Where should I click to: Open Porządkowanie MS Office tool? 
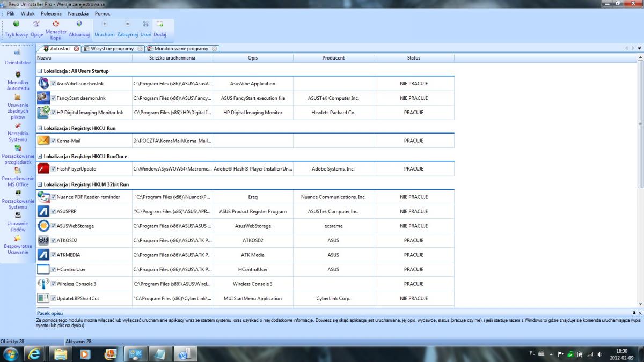point(18,177)
